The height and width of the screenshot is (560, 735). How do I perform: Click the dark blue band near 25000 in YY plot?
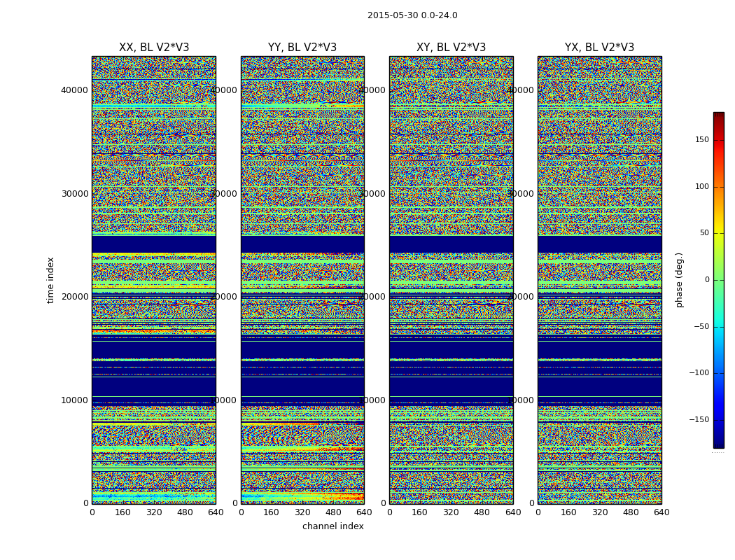click(302, 244)
